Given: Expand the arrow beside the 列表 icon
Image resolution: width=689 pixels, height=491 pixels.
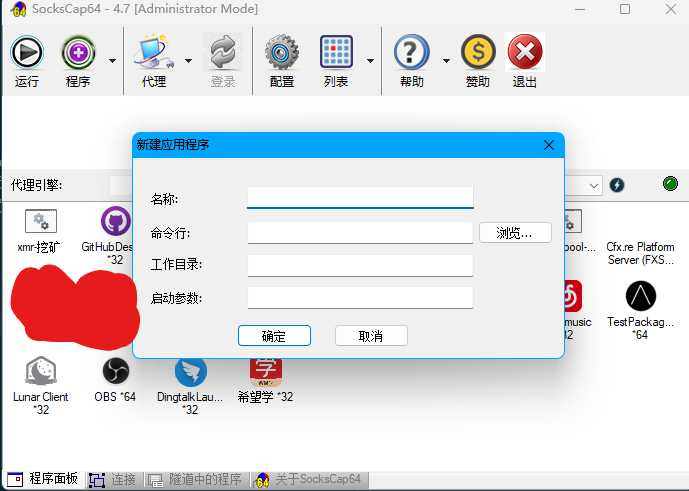Looking at the screenshot, I should click(370, 61).
